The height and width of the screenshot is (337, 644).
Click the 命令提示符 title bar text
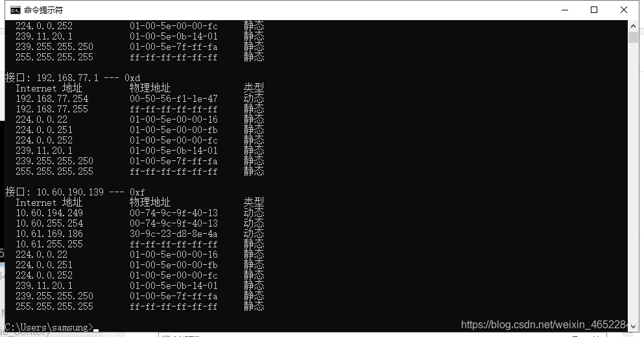tap(43, 10)
